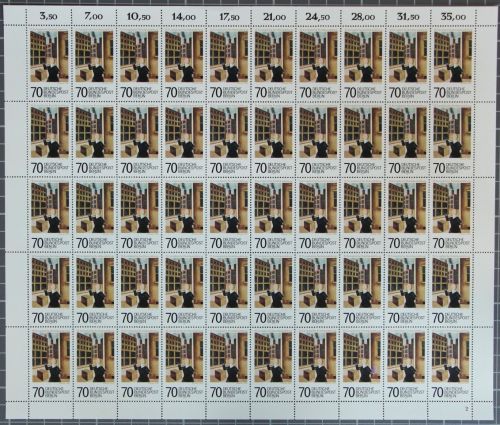Select the top-row stamp under the 7,00 label

point(94,64)
